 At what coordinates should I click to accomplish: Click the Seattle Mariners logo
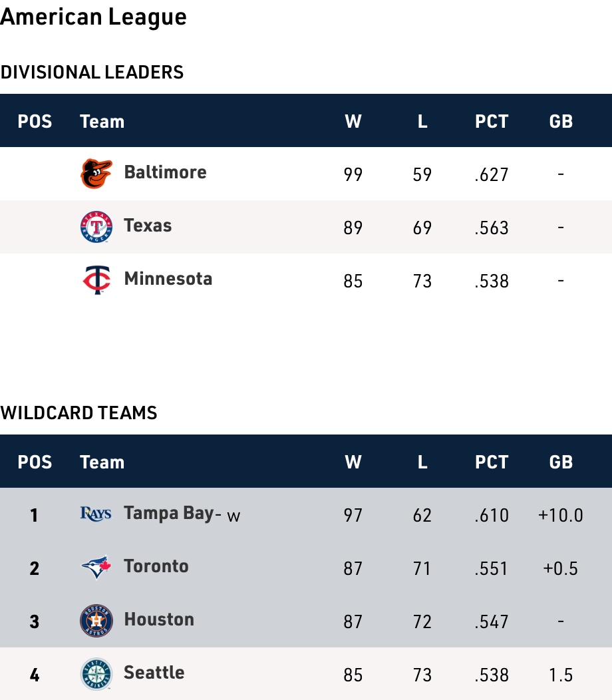(96, 674)
